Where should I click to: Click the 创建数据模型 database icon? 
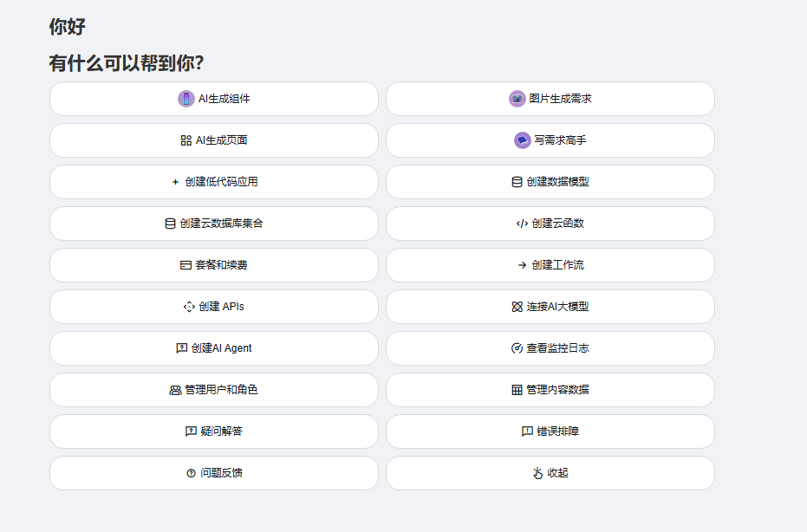tap(517, 182)
